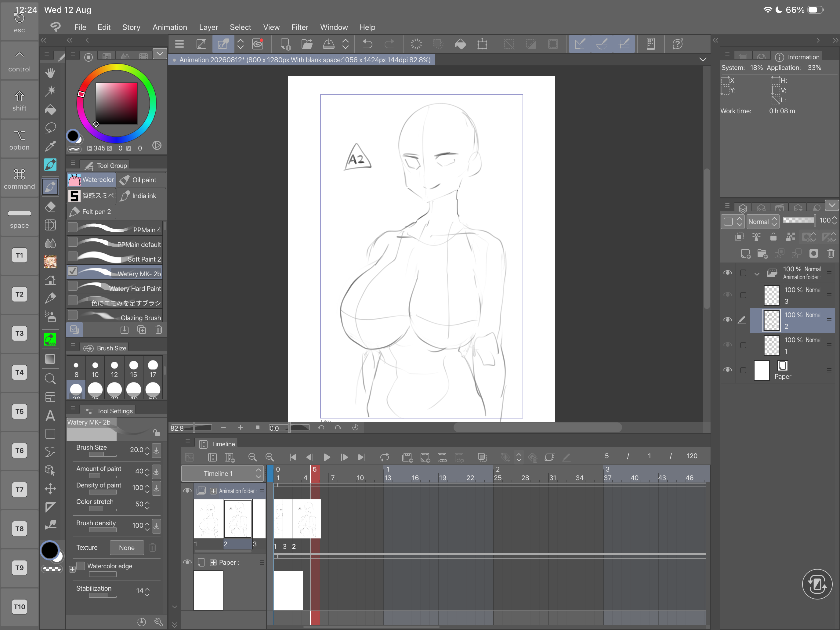
Task: Create a new raster layer in Layer panel
Action: click(x=745, y=253)
